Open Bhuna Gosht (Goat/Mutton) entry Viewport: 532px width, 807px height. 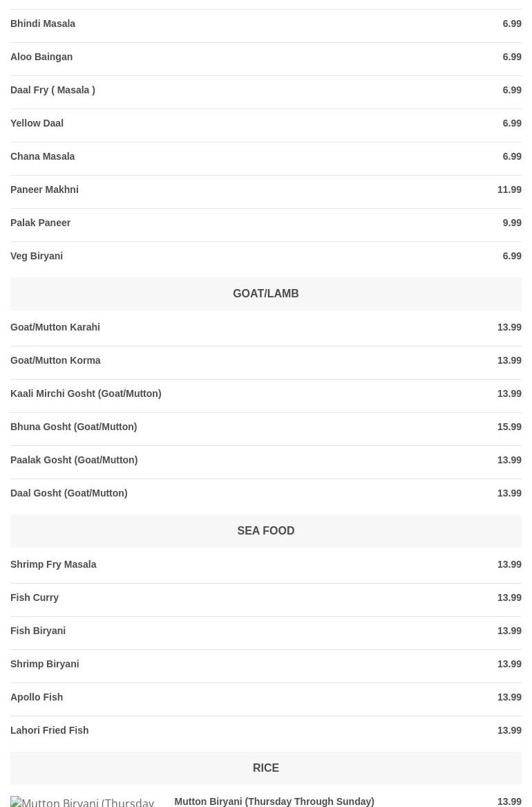[74, 427]
